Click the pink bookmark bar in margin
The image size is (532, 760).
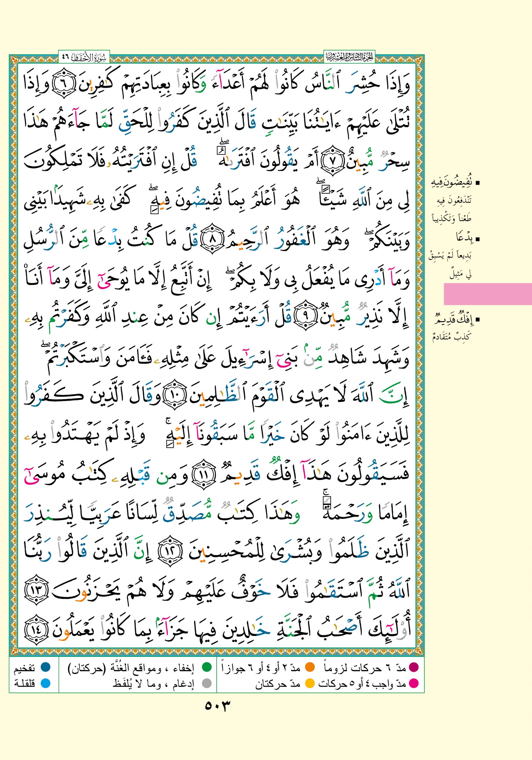point(487,294)
